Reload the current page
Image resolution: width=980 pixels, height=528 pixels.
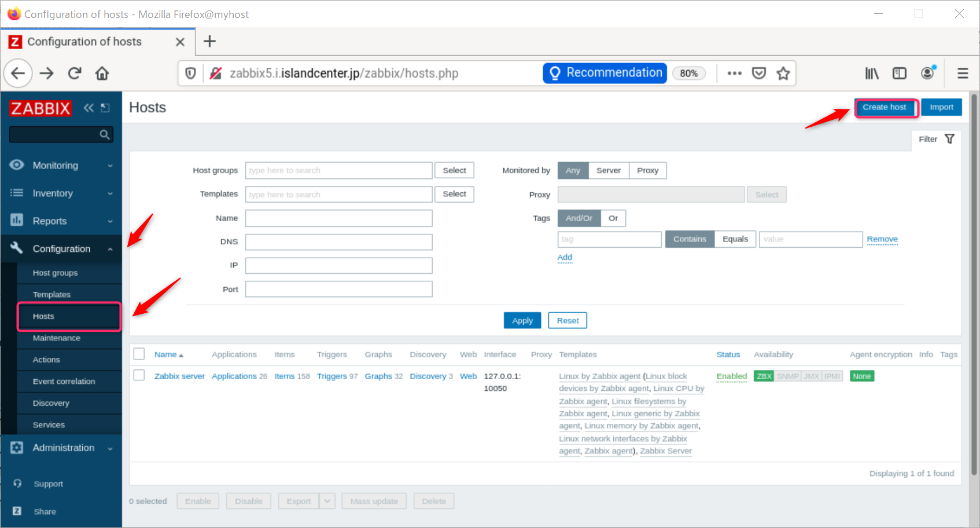point(75,74)
